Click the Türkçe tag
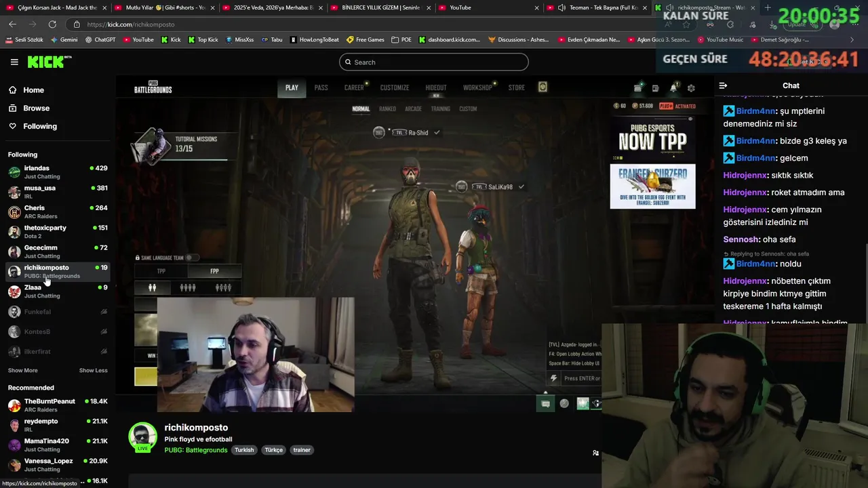 click(273, 450)
